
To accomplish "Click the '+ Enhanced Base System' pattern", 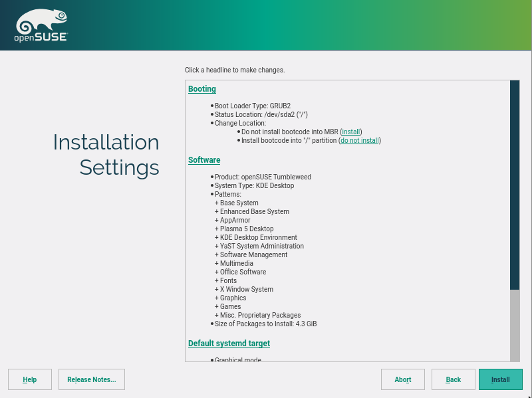I will 252,211.
